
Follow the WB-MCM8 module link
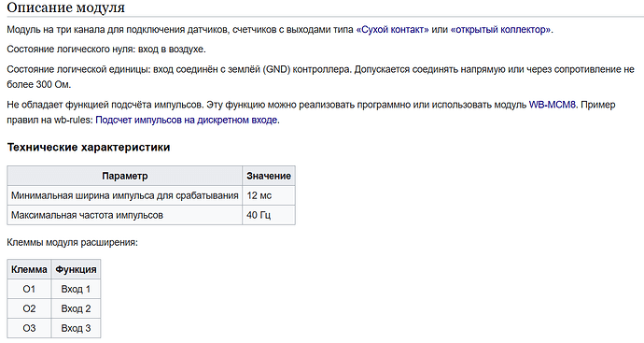click(x=552, y=105)
